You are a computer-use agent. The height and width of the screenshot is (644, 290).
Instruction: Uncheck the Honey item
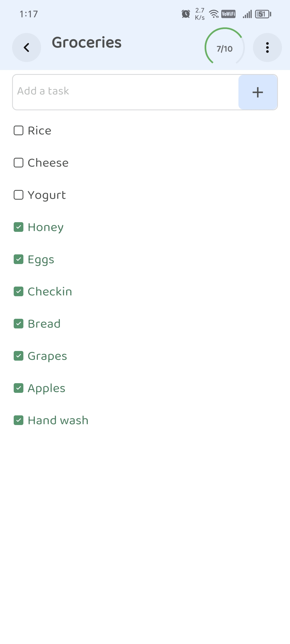19,227
